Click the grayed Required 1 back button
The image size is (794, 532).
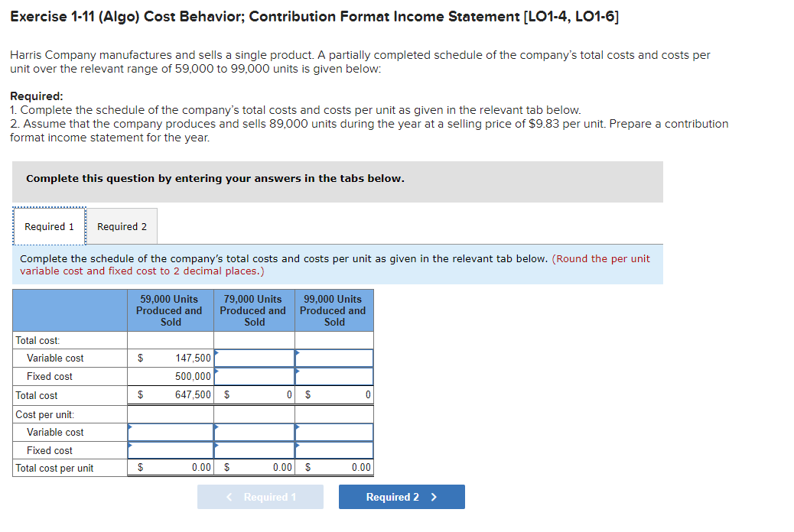point(260,496)
